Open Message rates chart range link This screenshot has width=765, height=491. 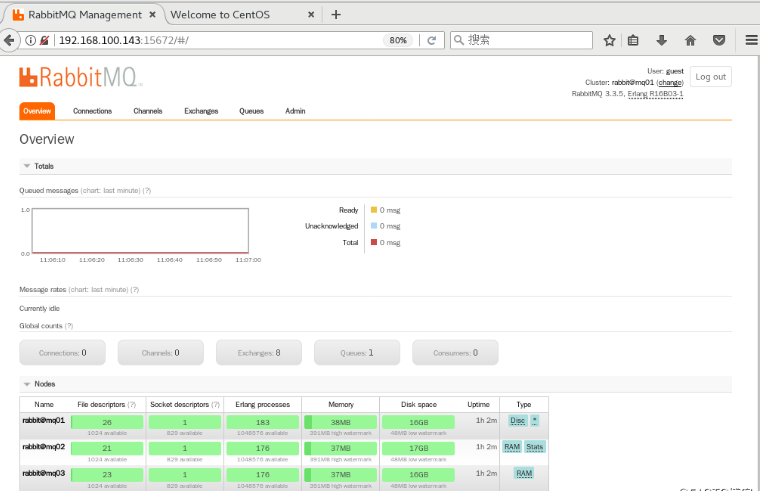99,289
